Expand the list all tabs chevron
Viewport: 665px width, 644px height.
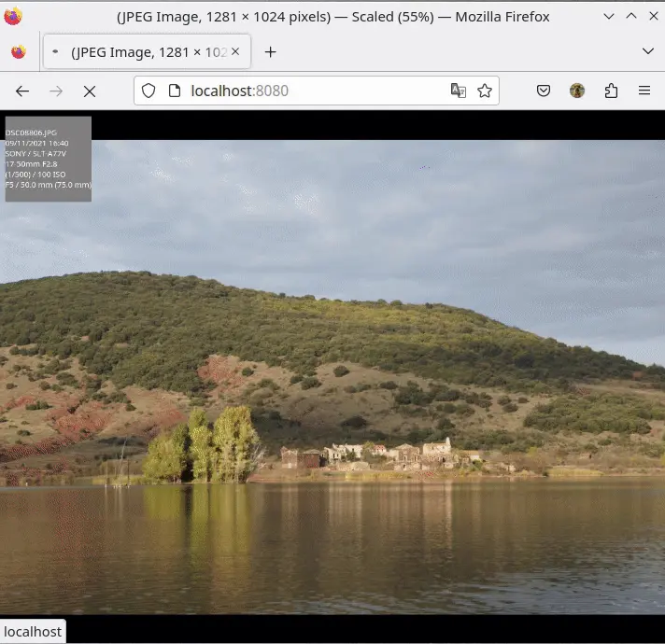(648, 51)
